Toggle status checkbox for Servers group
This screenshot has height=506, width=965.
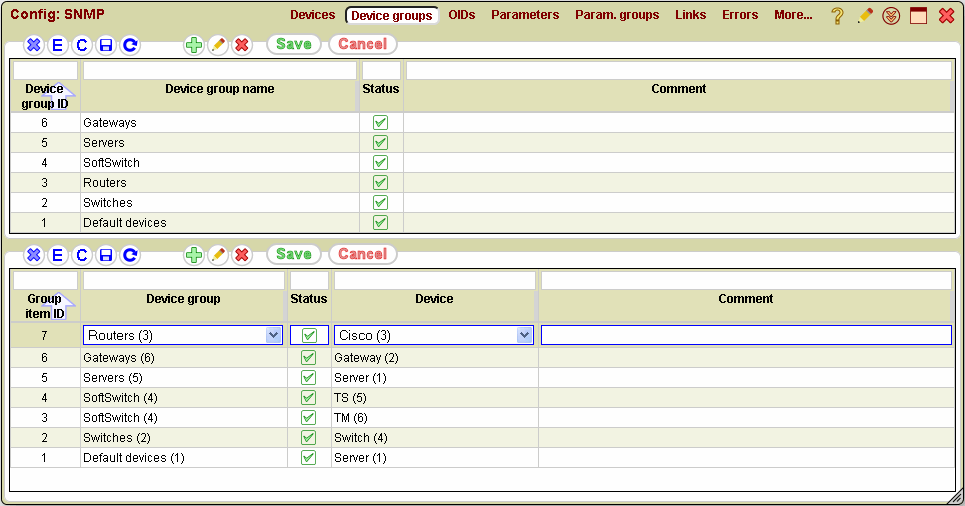(380, 143)
